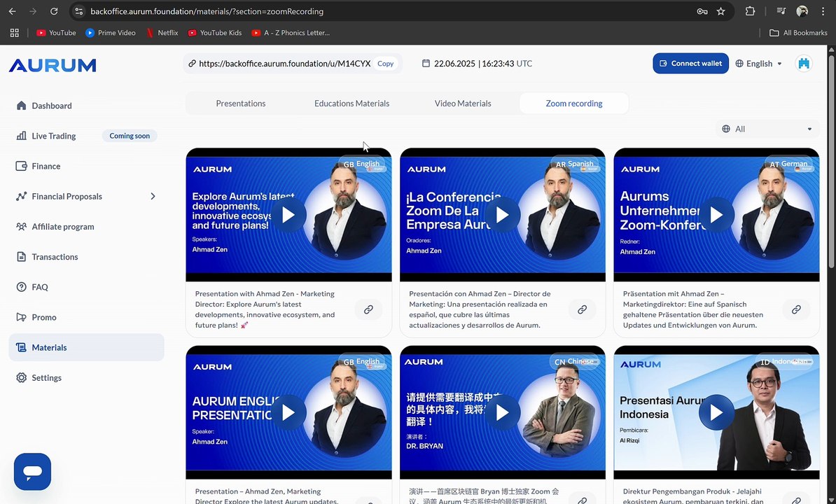The height and width of the screenshot is (504, 836).
Task: Click the Financial Proposals graph icon
Action: (21, 196)
